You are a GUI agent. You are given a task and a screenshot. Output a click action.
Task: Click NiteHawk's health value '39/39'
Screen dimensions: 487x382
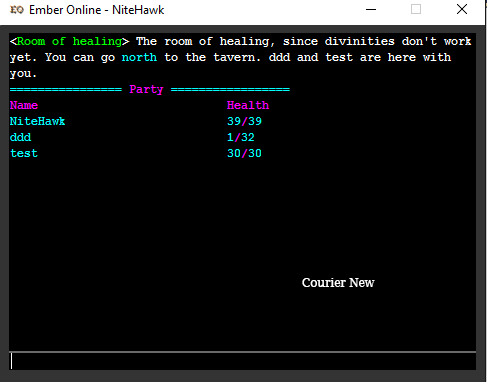click(244, 121)
